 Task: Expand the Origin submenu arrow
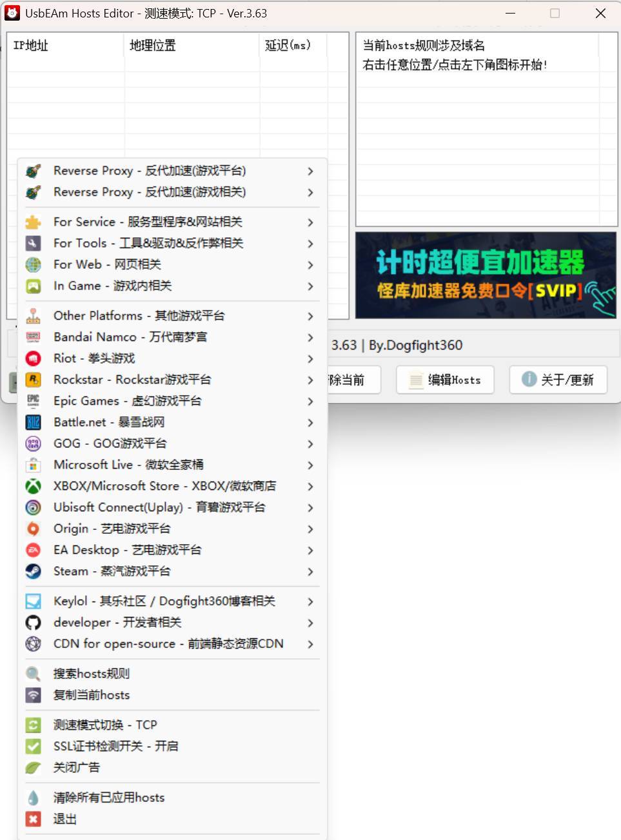pos(310,529)
